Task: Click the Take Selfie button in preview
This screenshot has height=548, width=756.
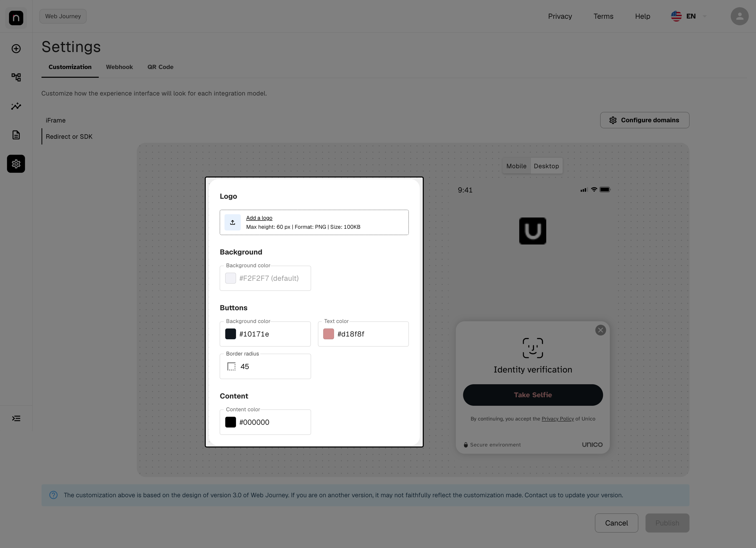Action: pos(533,395)
